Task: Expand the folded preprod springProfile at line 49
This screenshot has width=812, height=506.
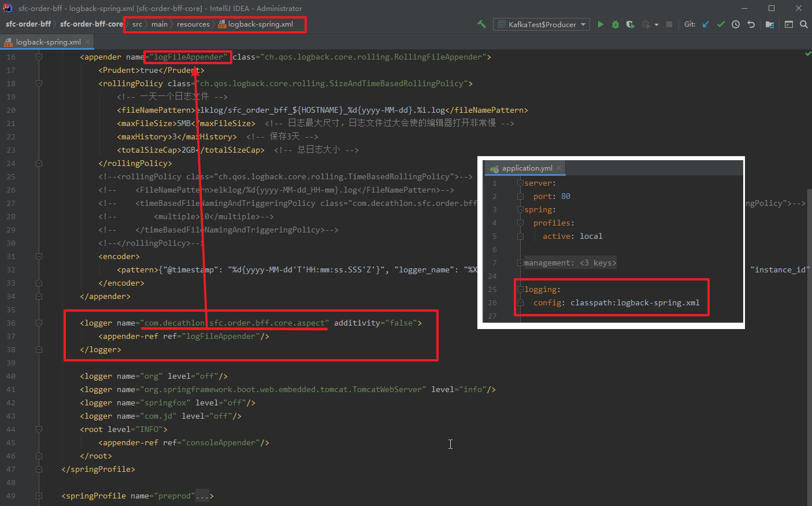Action: (x=39, y=496)
